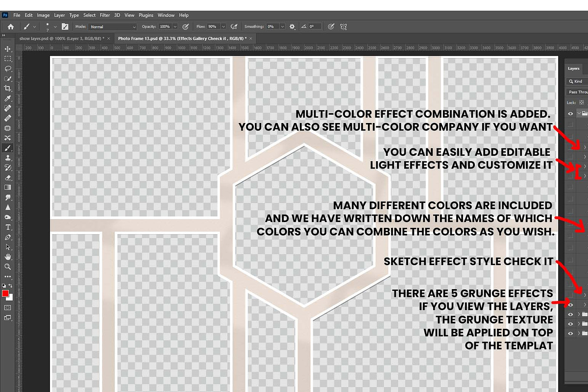Open the Image menu
This screenshot has height=392, width=588.
click(43, 15)
